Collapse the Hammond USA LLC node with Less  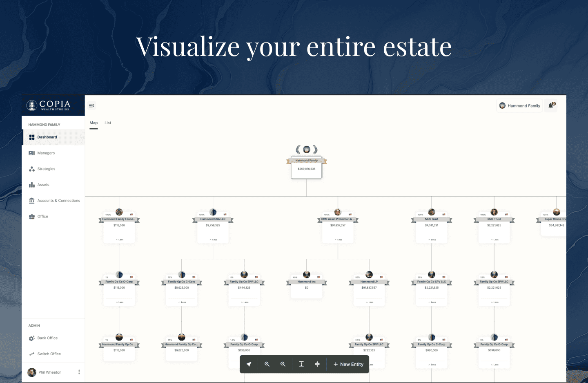[213, 240]
